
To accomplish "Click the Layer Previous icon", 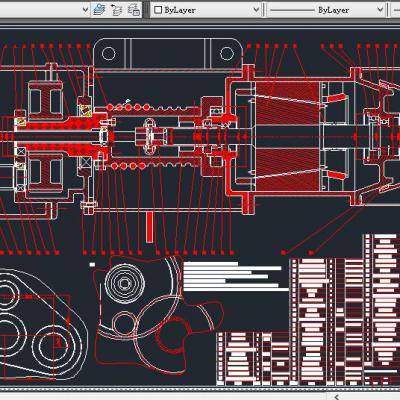I will [x=116, y=10].
